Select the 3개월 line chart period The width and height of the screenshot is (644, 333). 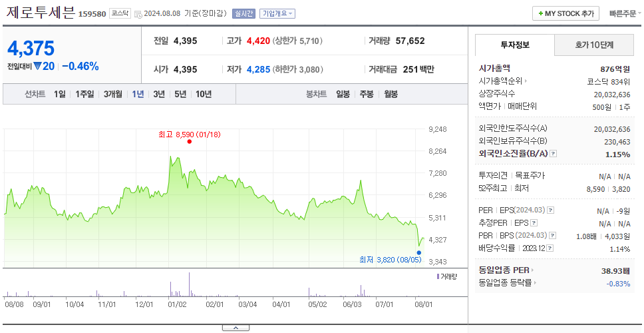(x=113, y=94)
